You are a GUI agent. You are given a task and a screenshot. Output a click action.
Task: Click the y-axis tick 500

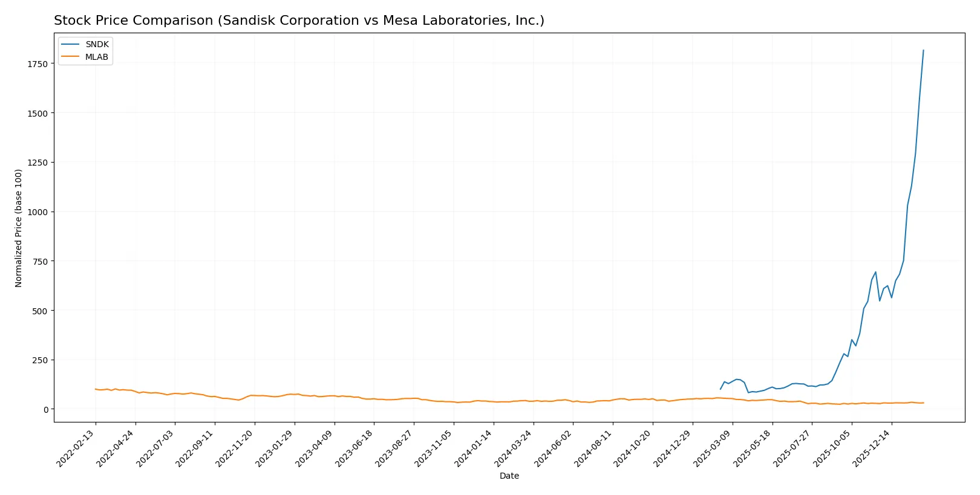tap(40, 311)
